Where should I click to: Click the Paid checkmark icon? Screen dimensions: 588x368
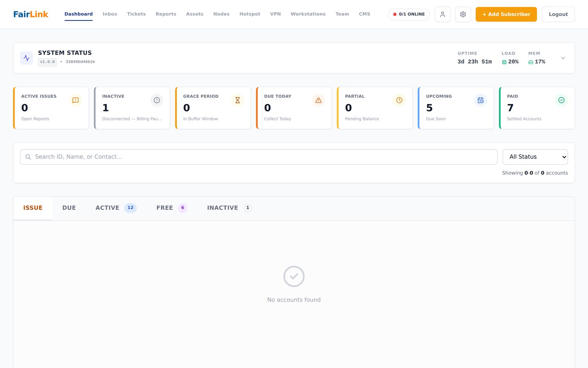(561, 100)
